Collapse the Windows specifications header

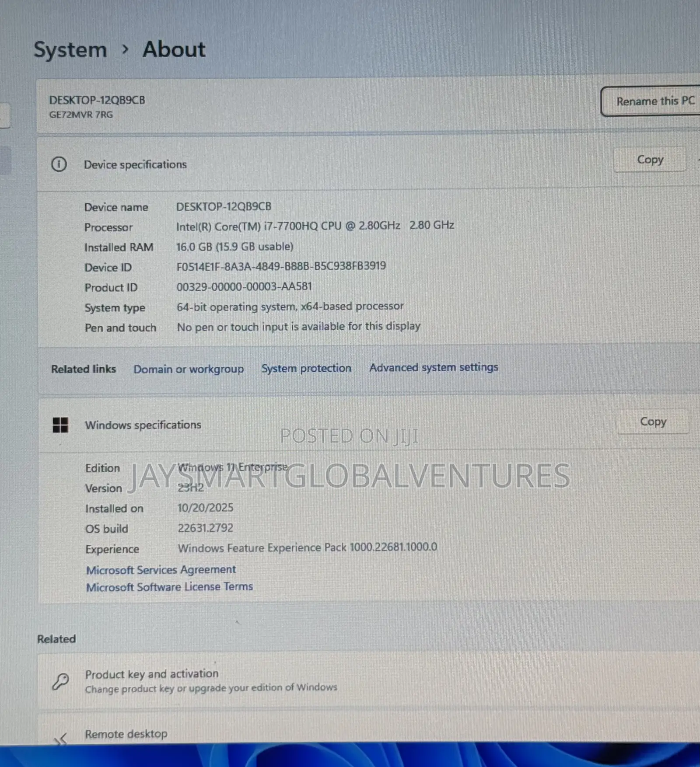pos(368,424)
